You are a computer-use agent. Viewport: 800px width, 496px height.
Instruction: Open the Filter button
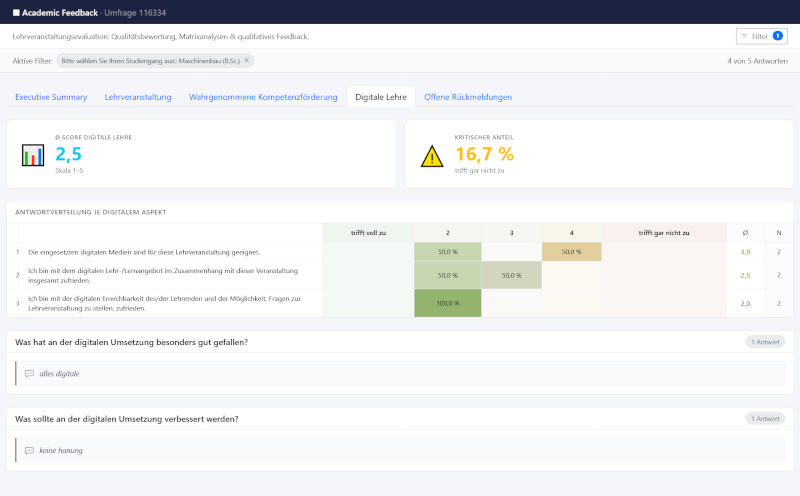coord(761,36)
